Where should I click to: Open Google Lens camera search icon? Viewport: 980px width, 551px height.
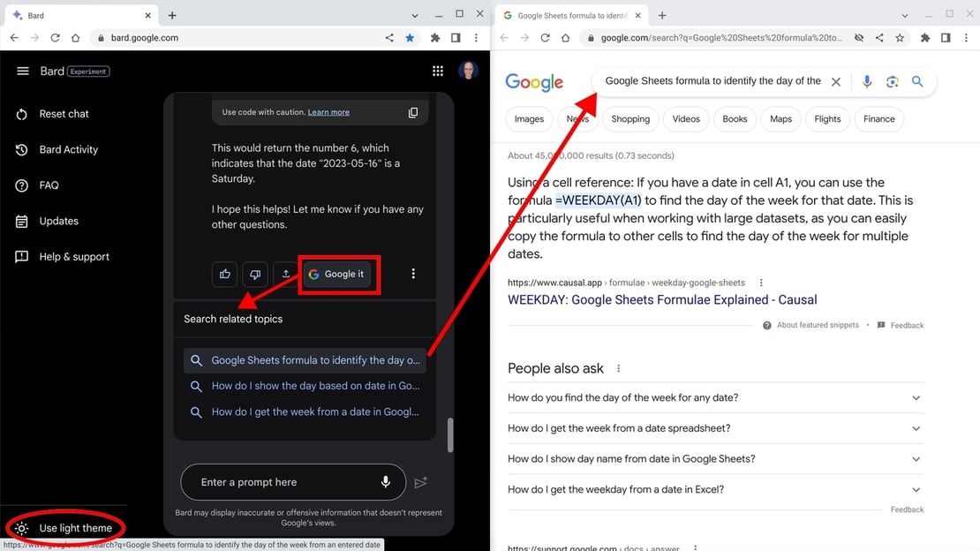click(x=892, y=80)
